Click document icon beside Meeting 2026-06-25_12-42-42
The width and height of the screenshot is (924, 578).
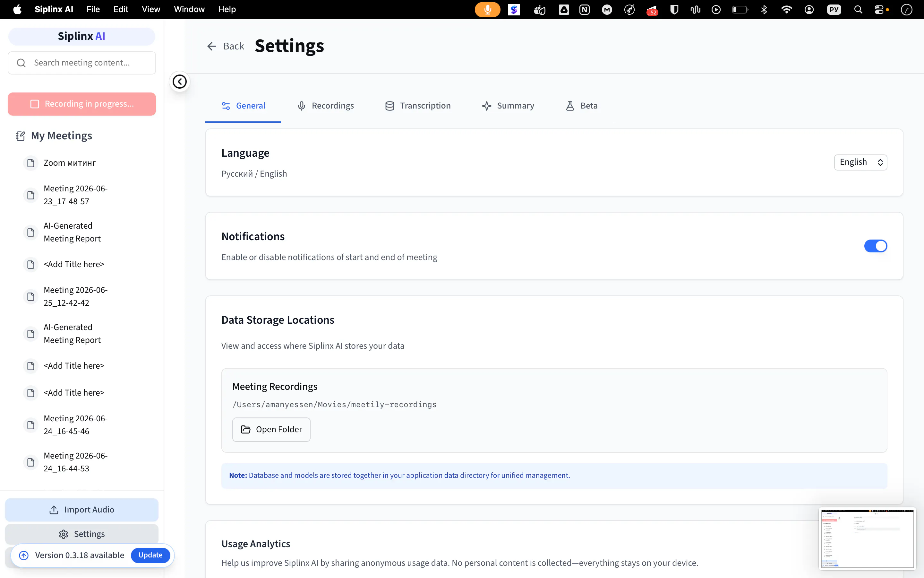pyautogui.click(x=30, y=296)
